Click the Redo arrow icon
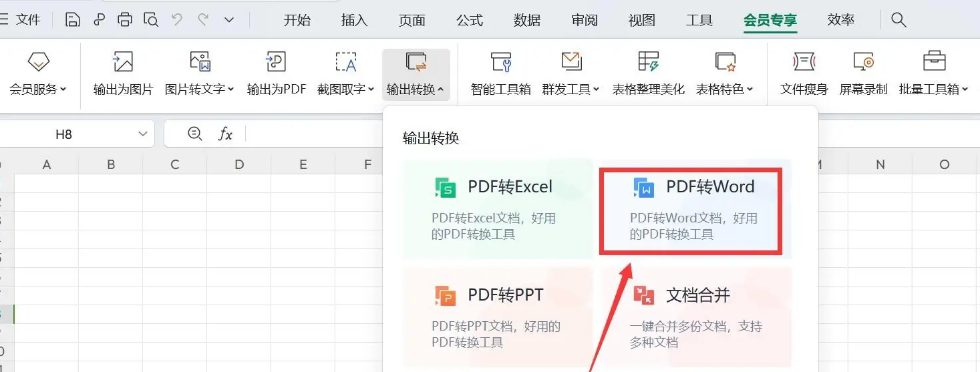This screenshot has height=372, width=980. point(203,19)
